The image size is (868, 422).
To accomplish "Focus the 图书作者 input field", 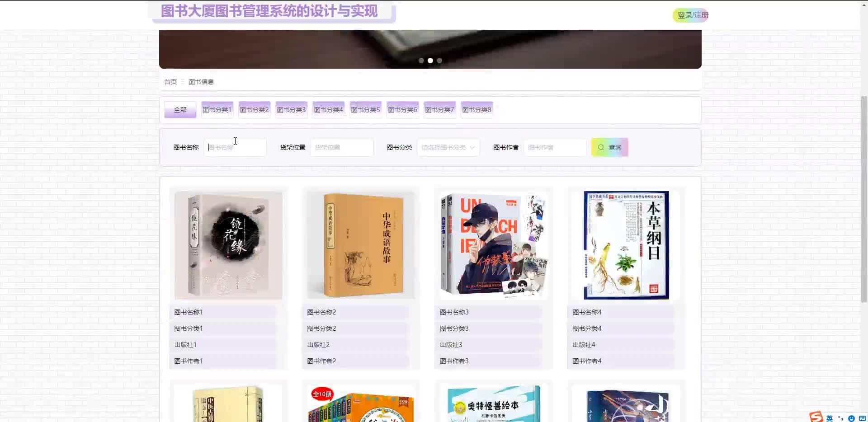I will point(554,147).
